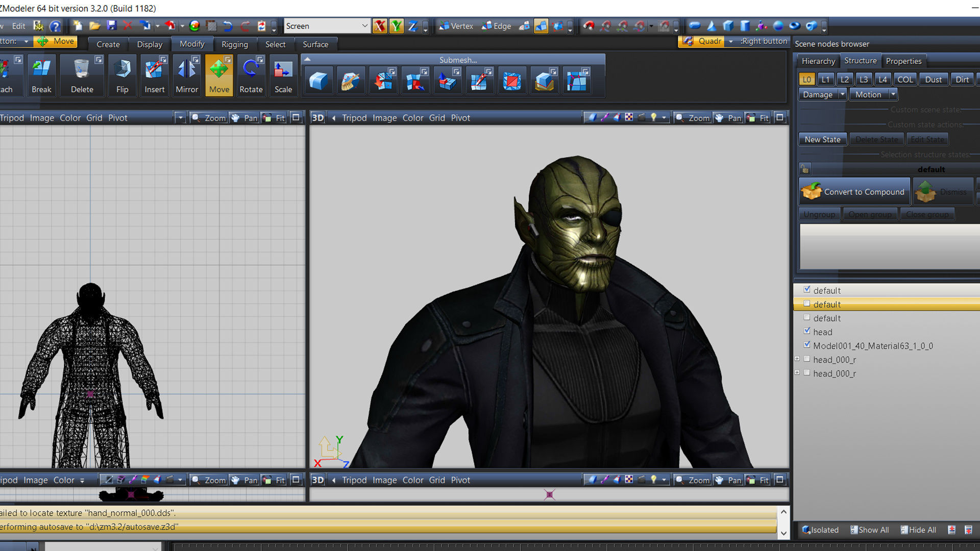980x551 pixels.
Task: Click the Undo arrow icon
Action: [x=228, y=26]
